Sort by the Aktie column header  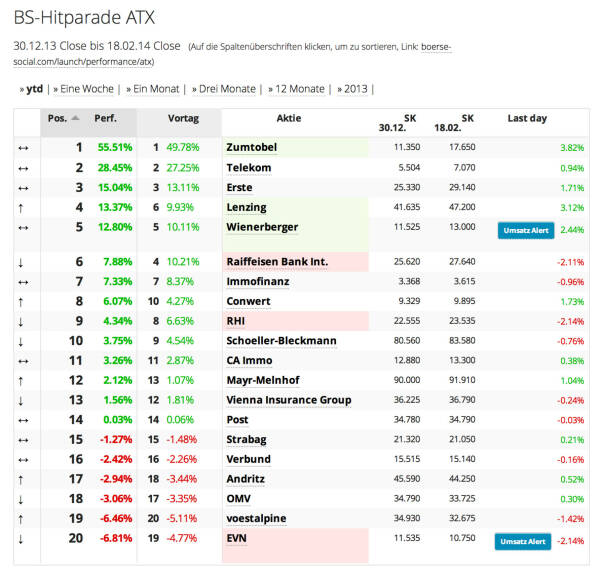(289, 118)
